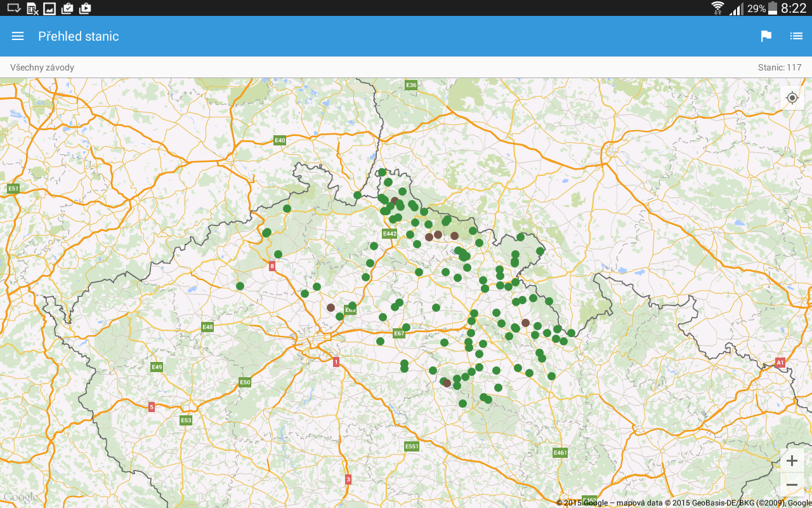
Task: Tap the E51 road shield
Action: [13, 188]
